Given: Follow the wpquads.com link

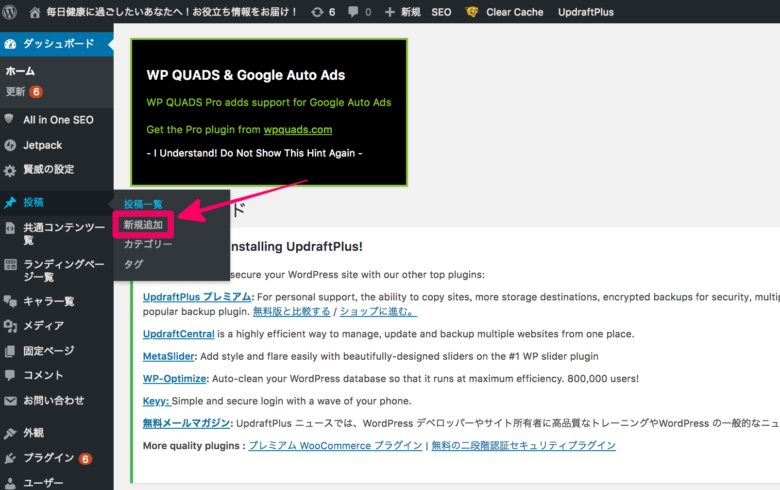Looking at the screenshot, I should 297,130.
